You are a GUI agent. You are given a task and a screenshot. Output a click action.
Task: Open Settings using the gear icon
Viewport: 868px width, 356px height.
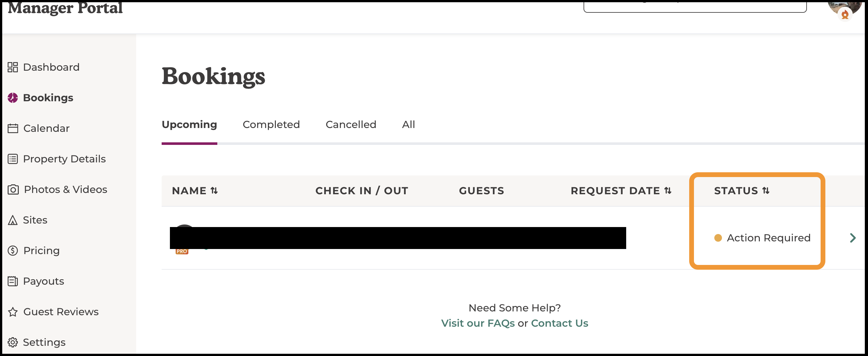tap(13, 342)
